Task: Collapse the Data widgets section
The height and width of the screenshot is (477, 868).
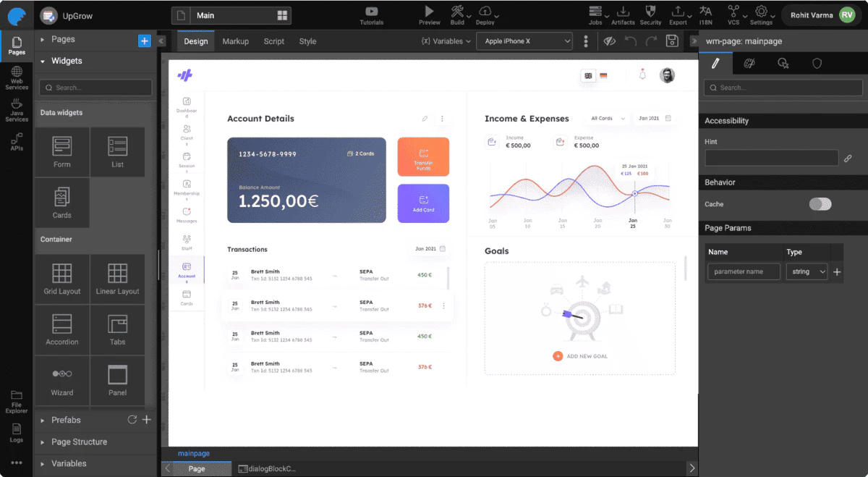Action: tap(61, 112)
